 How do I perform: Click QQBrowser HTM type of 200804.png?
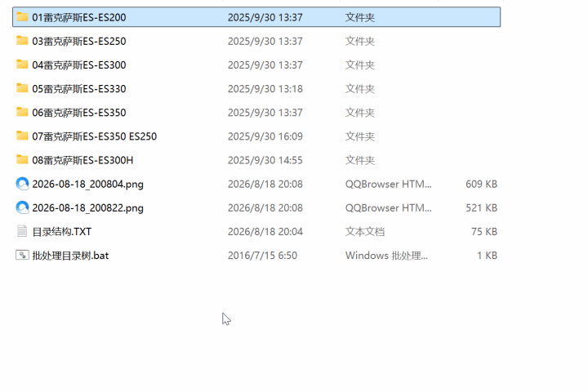[x=389, y=185]
